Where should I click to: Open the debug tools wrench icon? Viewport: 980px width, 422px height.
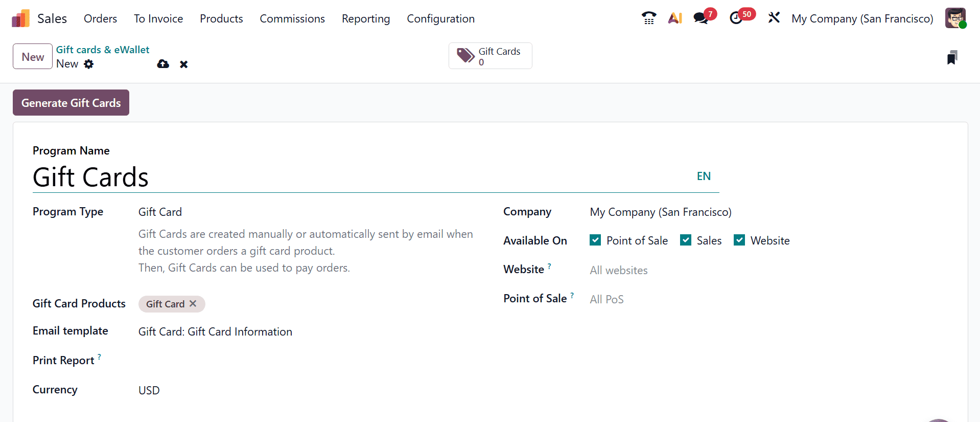[774, 18]
